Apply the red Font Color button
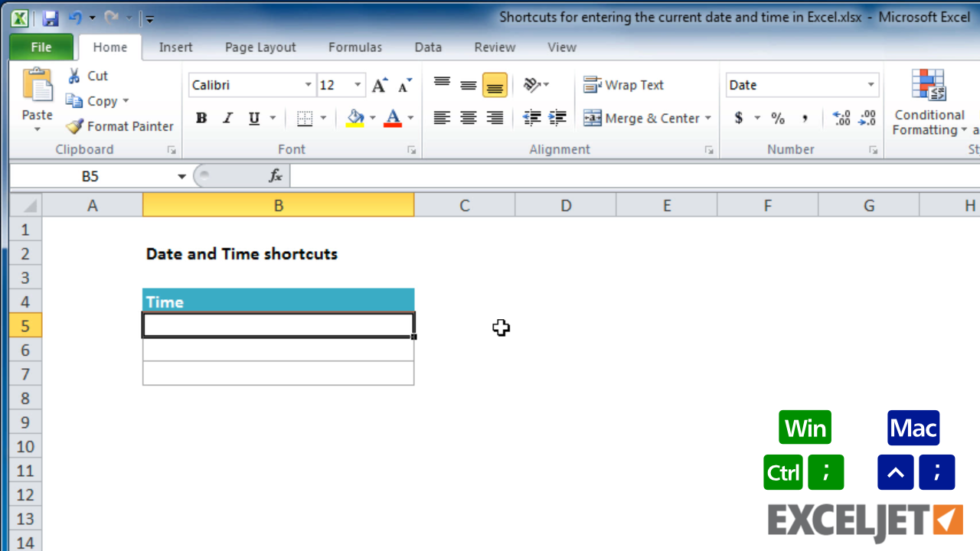This screenshot has height=551, width=980. [393, 118]
